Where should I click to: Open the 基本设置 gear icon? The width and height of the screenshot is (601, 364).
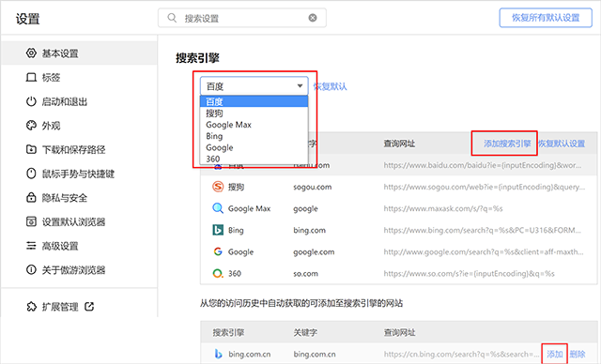tap(31, 53)
